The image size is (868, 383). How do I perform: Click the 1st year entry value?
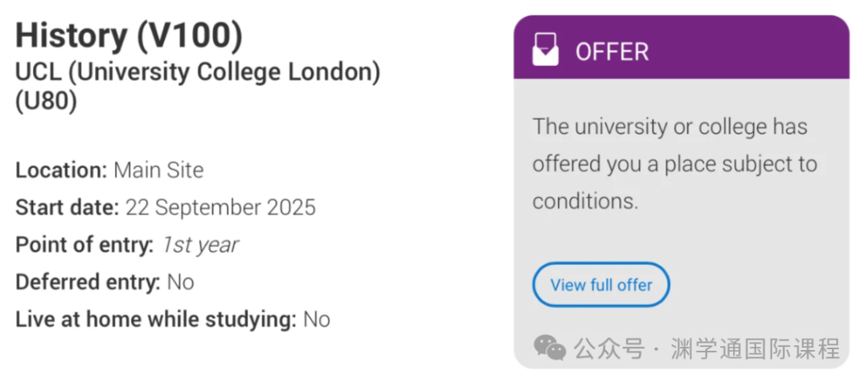[200, 245]
